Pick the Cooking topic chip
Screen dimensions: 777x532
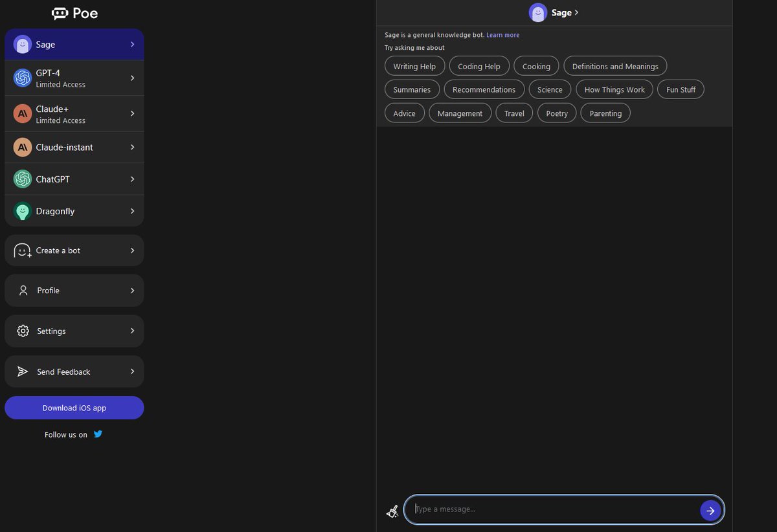536,66
